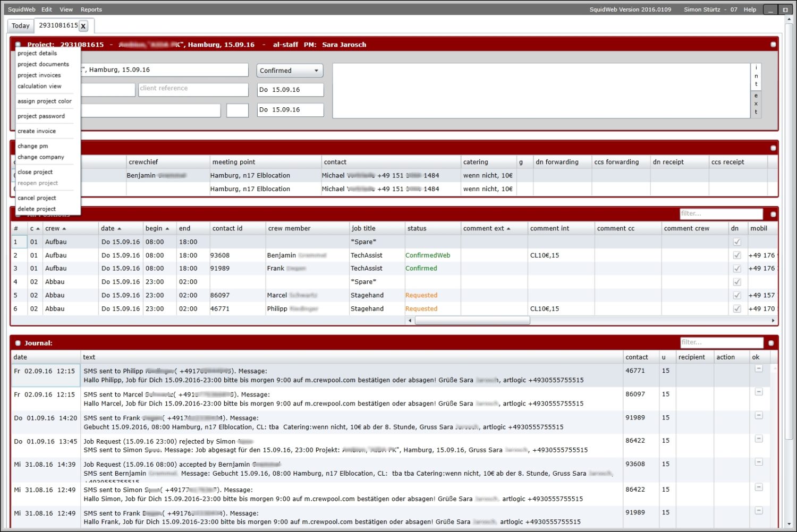The image size is (797, 532).
Task: Click the client reference input field
Action: [193, 89]
